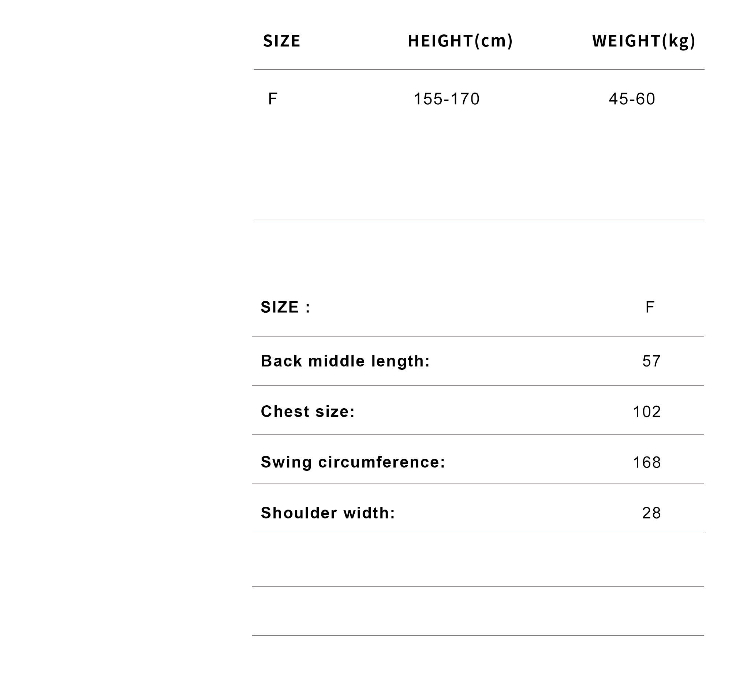Click the shoulder width value 28
Image resolution: width=732 pixels, height=700 pixels.
[x=651, y=513]
